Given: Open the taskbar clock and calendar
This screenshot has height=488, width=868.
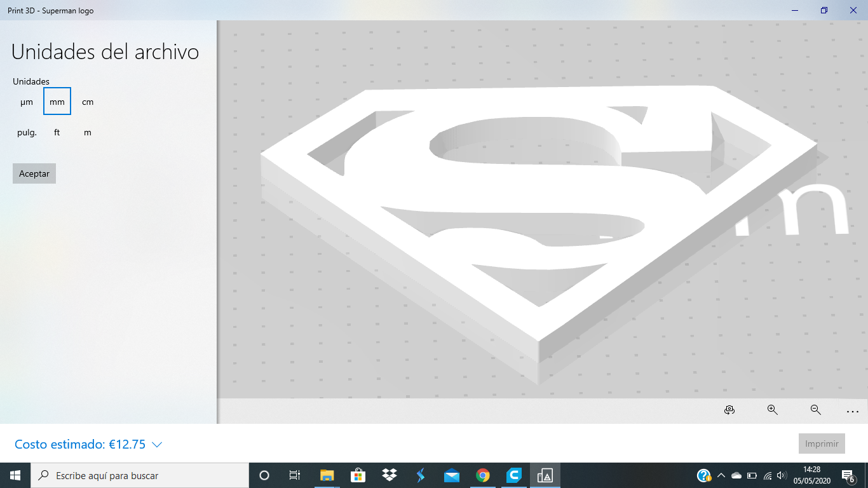Looking at the screenshot, I should coord(811,475).
